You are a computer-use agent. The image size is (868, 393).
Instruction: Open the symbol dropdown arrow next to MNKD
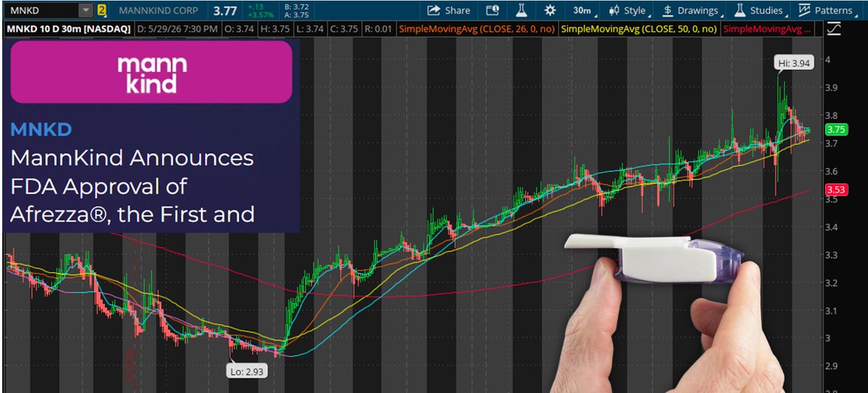[x=86, y=10]
